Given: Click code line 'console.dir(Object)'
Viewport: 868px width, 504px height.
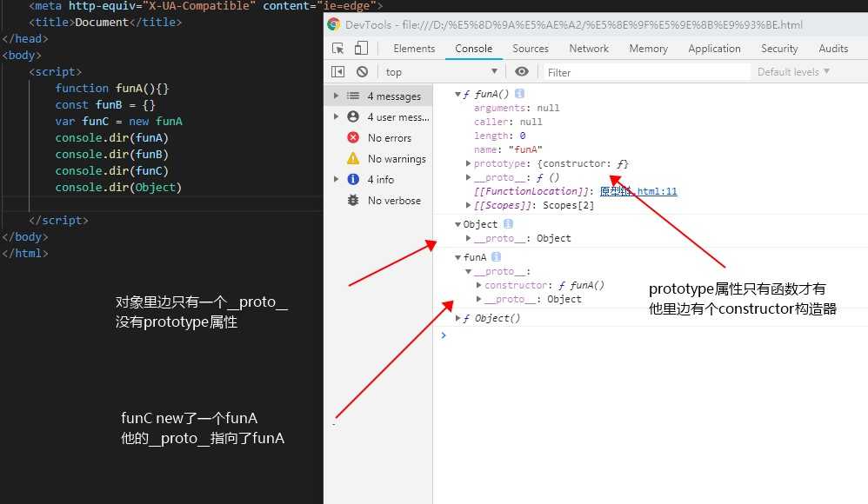Looking at the screenshot, I should pos(118,188).
